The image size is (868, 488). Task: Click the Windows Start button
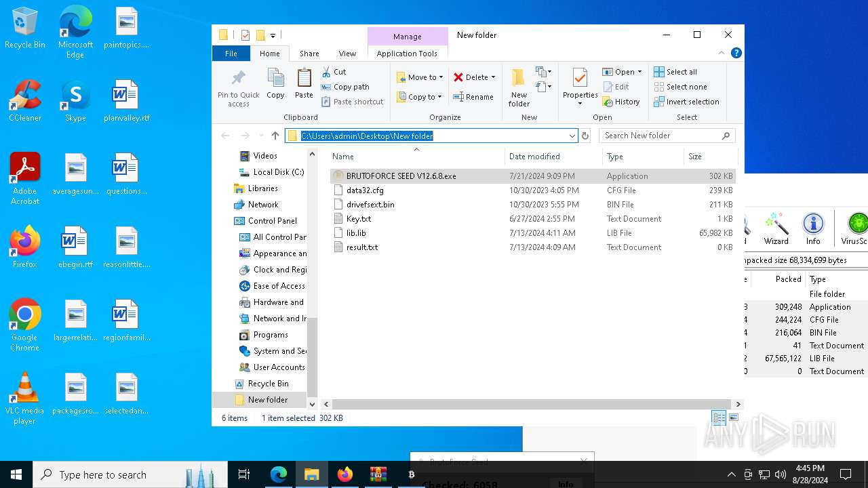point(16,474)
